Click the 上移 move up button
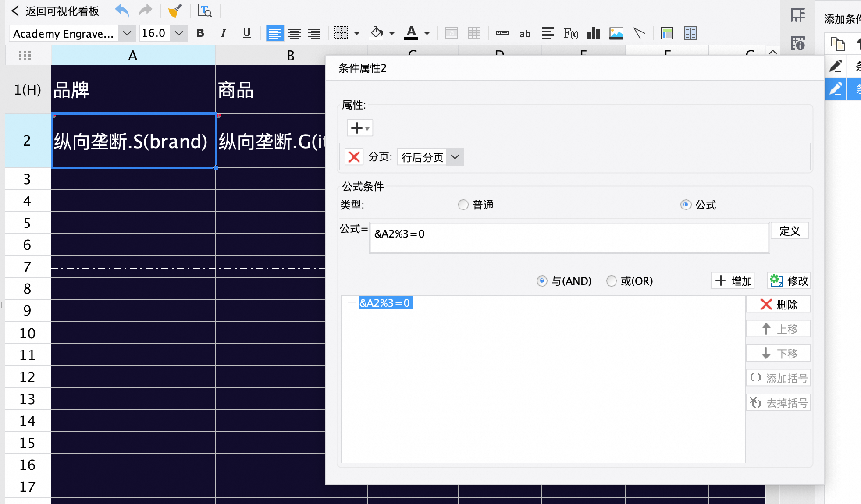This screenshot has width=861, height=504. coord(778,329)
